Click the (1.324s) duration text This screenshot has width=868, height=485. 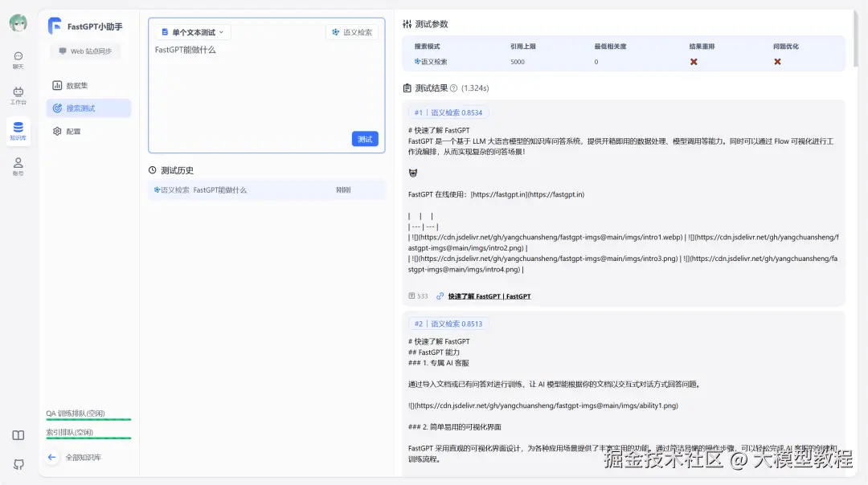(x=475, y=88)
